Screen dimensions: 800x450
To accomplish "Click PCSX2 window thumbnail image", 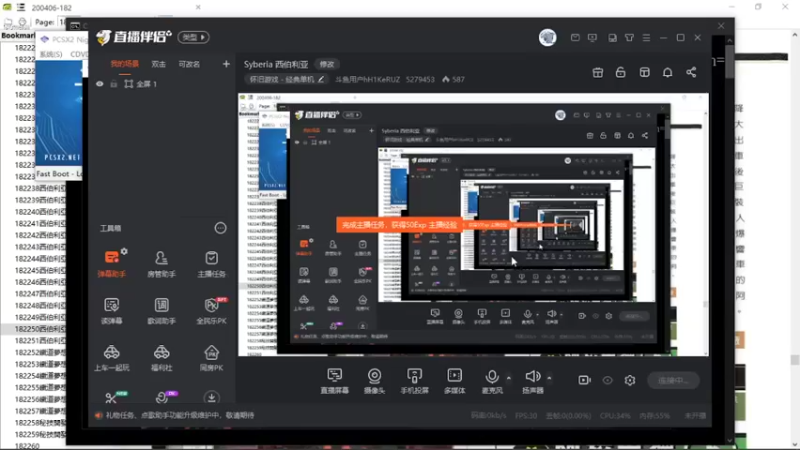I will [x=59, y=113].
